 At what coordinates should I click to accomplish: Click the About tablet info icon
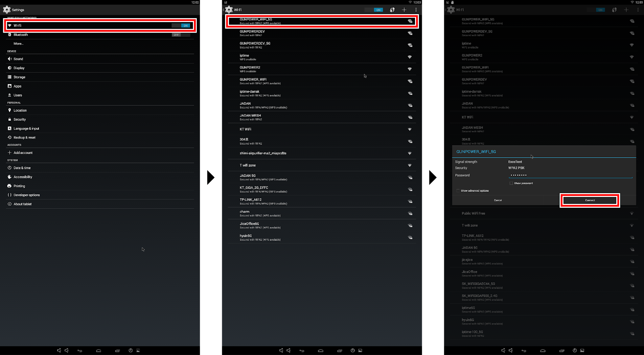click(x=10, y=204)
